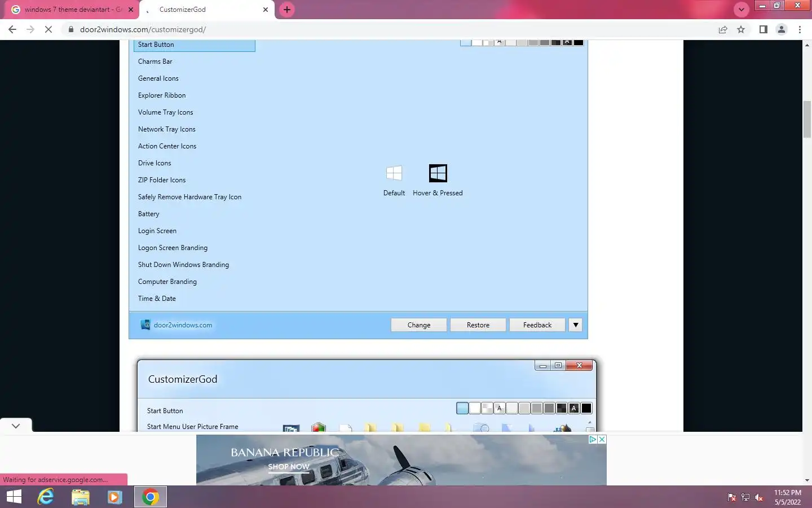
Task: Open the AdChoices info icon
Action: click(x=593, y=439)
